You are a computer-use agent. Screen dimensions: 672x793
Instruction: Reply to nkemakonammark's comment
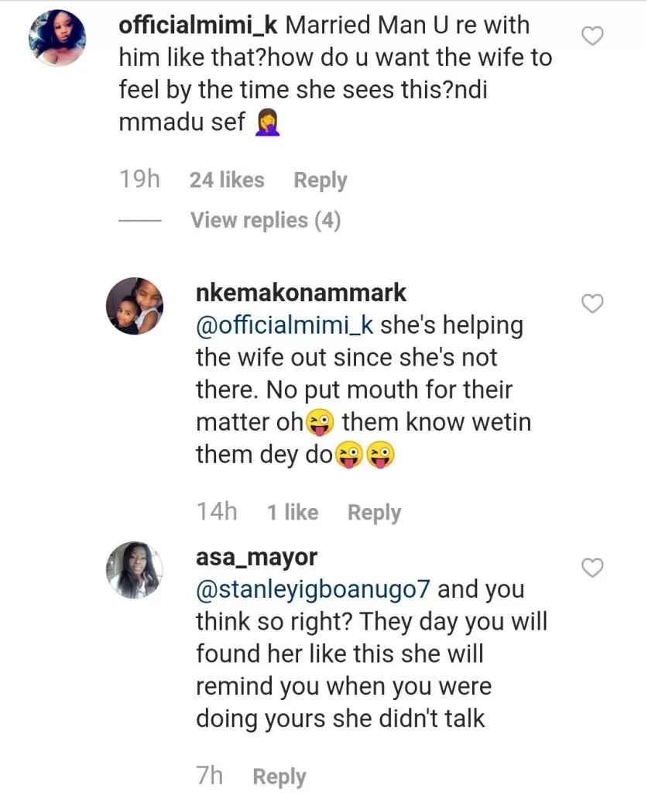[374, 513]
